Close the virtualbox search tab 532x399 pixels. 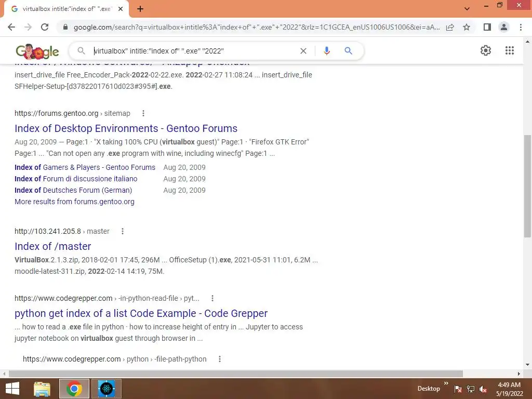[121, 9]
